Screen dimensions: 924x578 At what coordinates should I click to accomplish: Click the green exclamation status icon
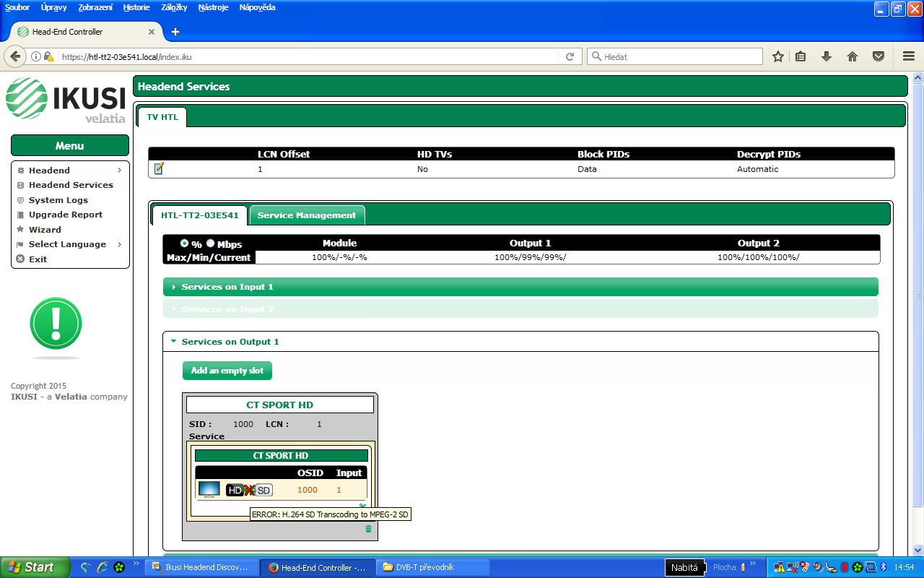pos(56,324)
